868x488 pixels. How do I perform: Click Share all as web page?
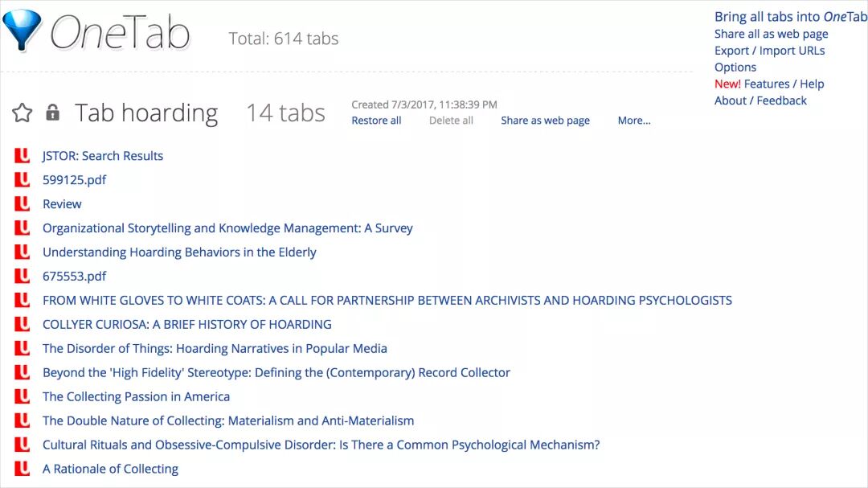[771, 34]
